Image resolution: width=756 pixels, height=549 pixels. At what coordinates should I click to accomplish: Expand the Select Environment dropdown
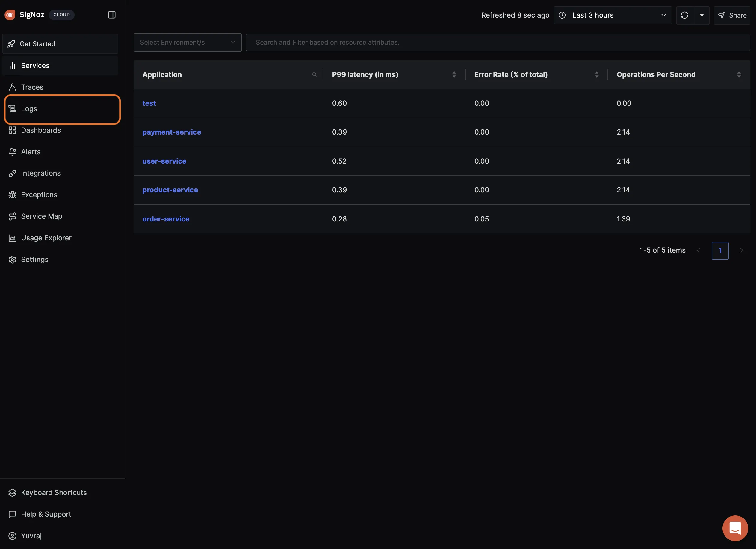(x=187, y=42)
